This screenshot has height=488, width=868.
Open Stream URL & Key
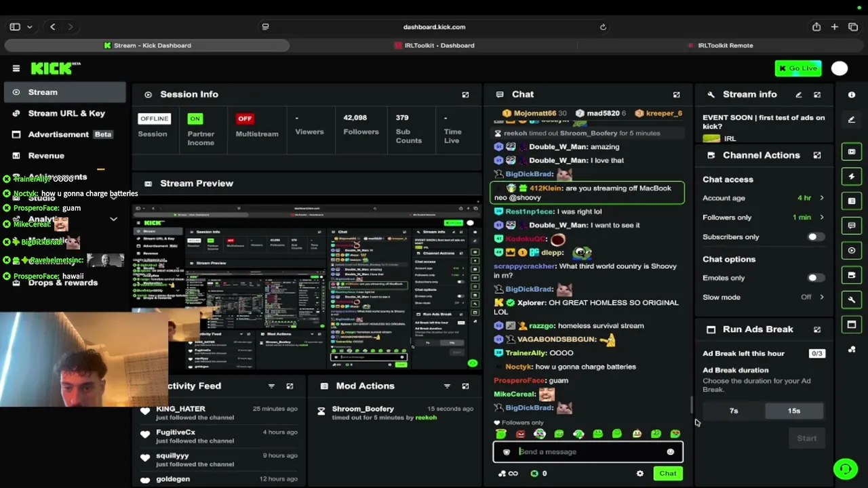point(64,113)
